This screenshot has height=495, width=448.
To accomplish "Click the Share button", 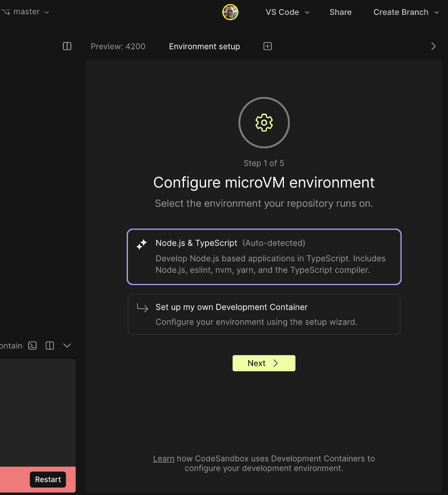I will point(340,12).
